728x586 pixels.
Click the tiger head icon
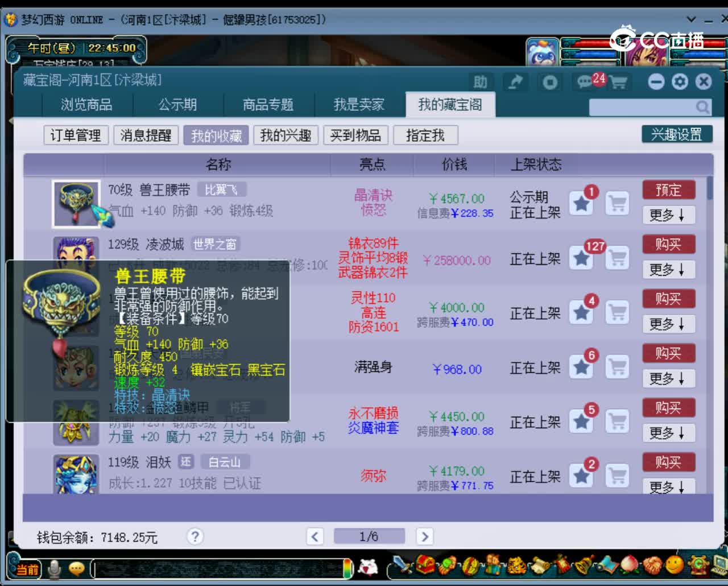[516, 565]
